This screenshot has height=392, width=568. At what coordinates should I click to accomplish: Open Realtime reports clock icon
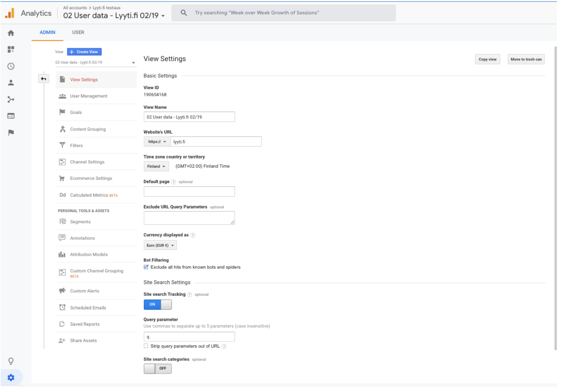point(11,66)
